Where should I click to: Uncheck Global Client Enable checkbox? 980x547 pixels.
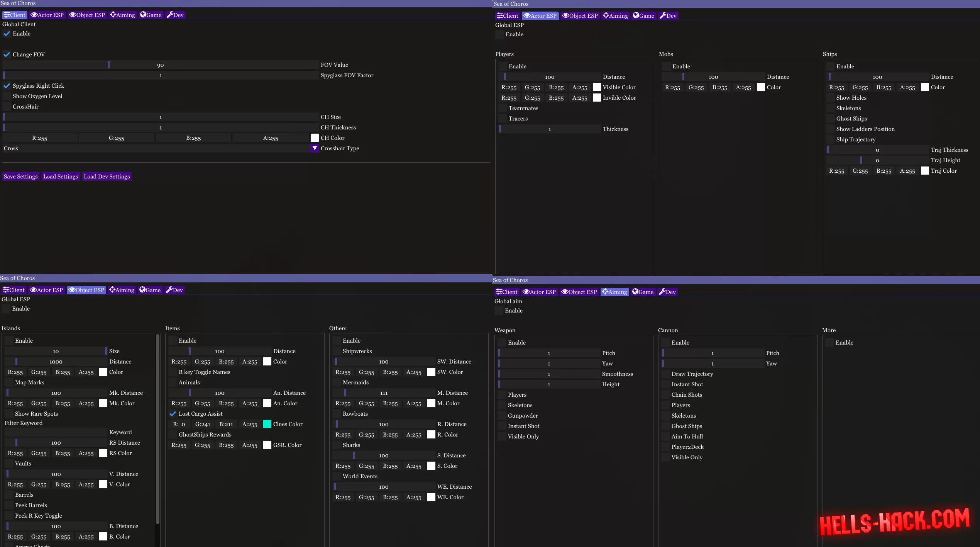7,34
